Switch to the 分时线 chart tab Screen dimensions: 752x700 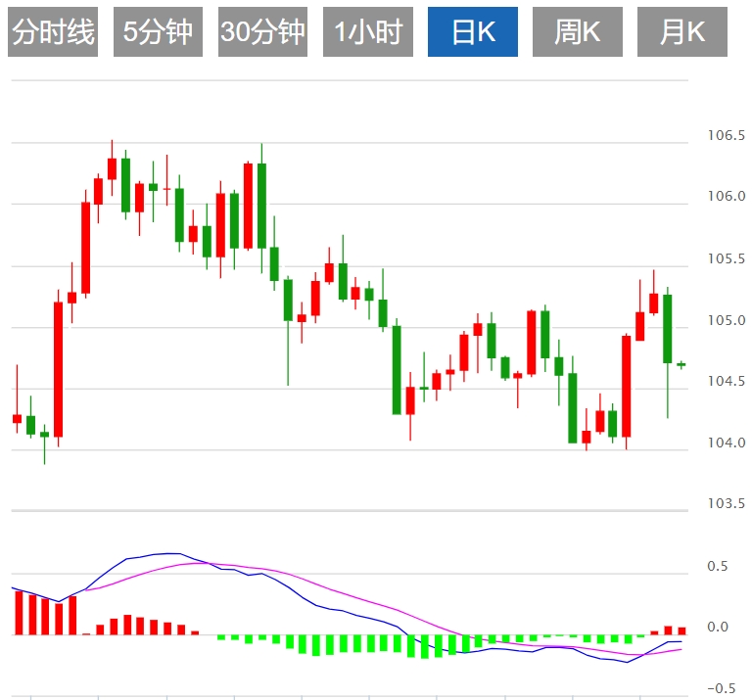pyautogui.click(x=53, y=31)
